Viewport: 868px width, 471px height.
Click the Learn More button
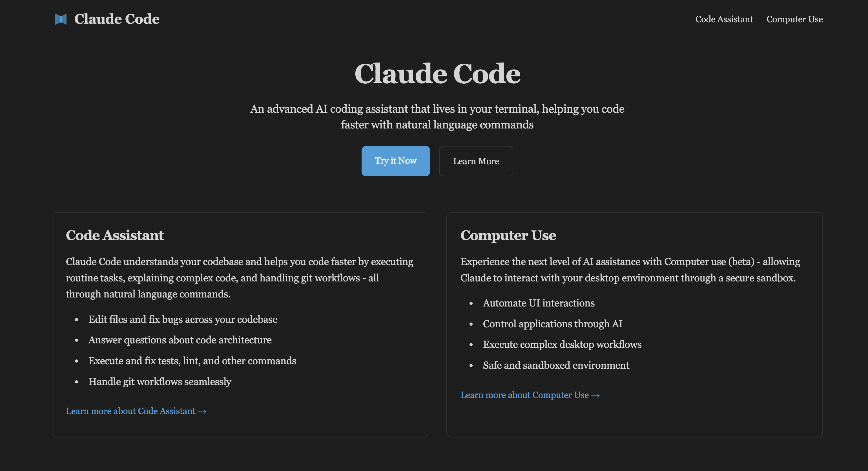tap(476, 161)
